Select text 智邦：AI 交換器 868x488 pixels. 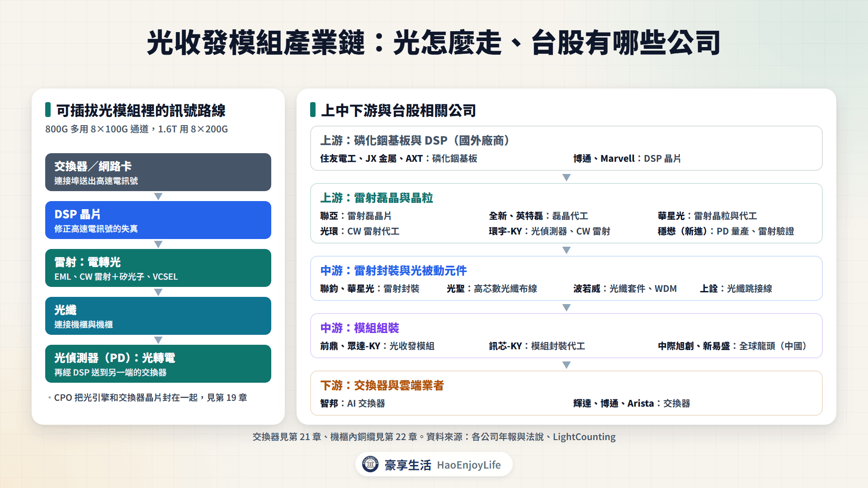coord(353,404)
